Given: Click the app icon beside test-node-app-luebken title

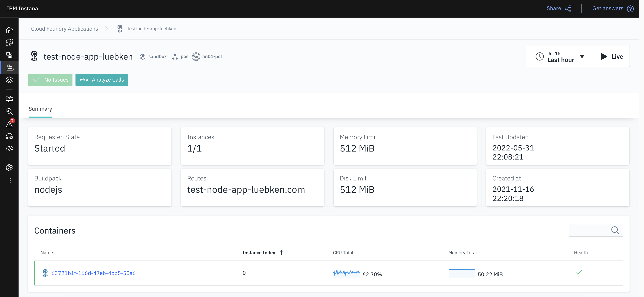Looking at the screenshot, I should click(x=34, y=56).
